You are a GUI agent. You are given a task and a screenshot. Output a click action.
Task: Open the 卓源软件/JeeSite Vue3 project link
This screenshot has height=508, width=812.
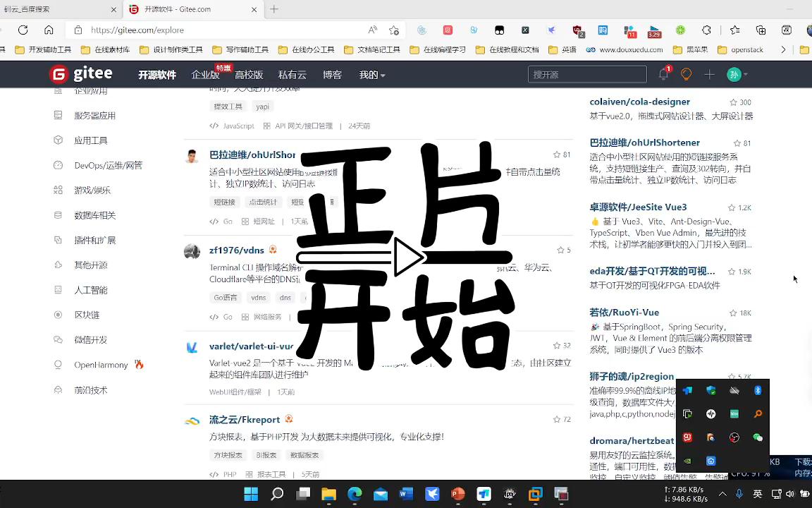click(638, 207)
